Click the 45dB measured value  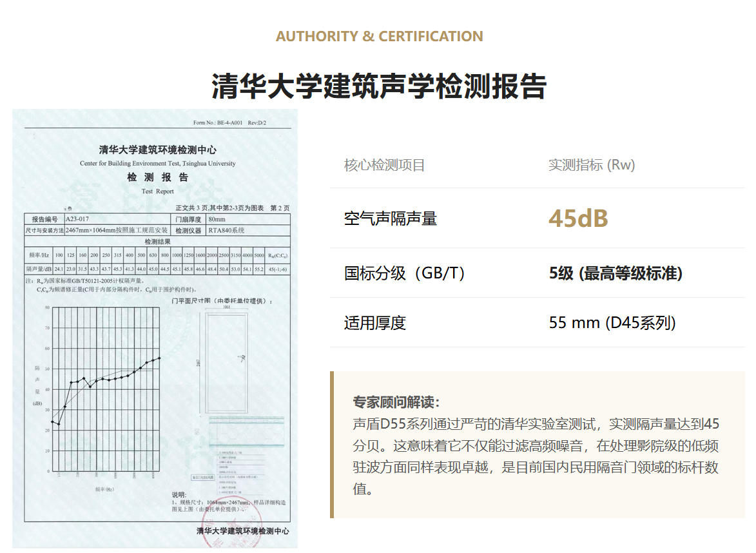click(578, 218)
